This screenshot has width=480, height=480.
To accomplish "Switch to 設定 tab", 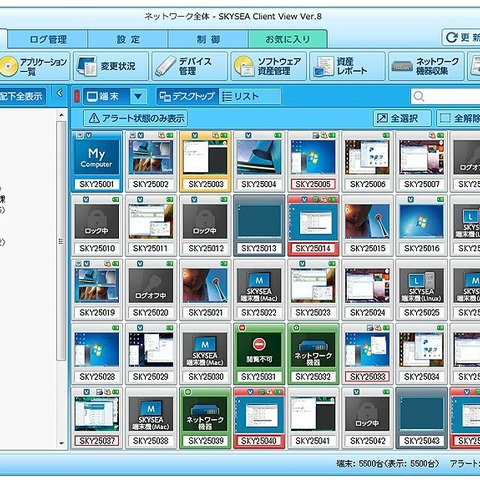I will 128,39.
